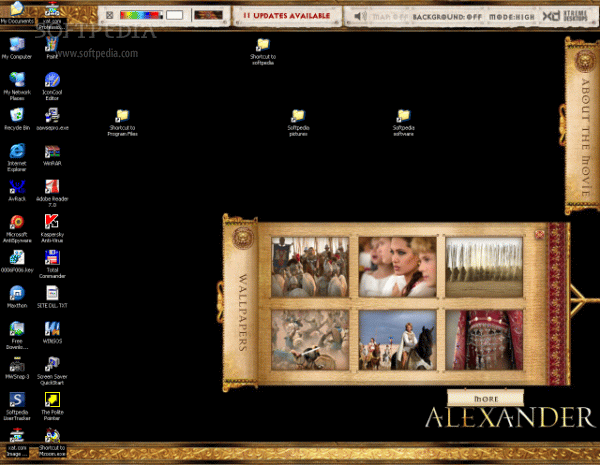Launch Softpedia UserTracker icon
This screenshot has width=600, height=465.
[17, 406]
